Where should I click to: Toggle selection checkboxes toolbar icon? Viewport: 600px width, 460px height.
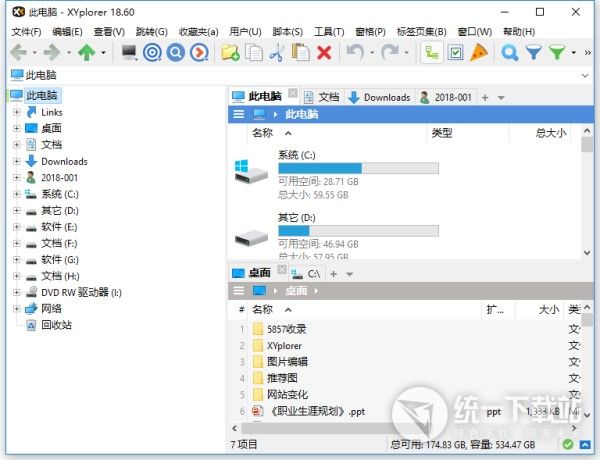click(455, 52)
